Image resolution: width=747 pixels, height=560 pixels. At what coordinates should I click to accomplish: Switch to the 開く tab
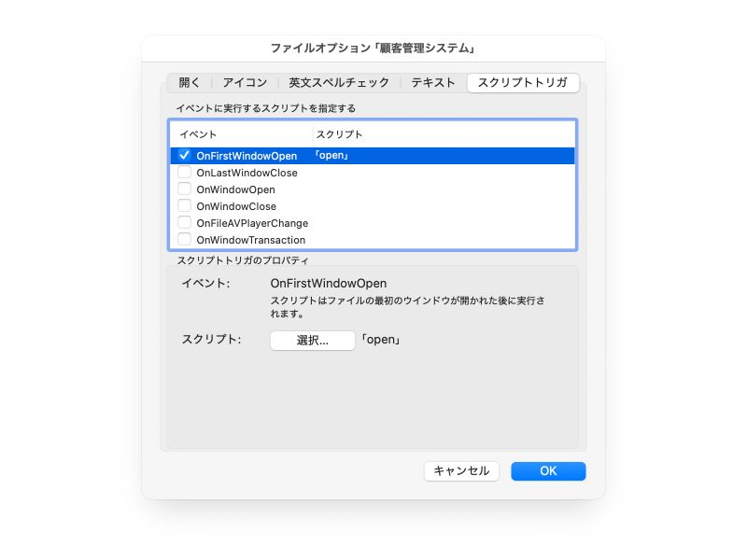(190, 83)
